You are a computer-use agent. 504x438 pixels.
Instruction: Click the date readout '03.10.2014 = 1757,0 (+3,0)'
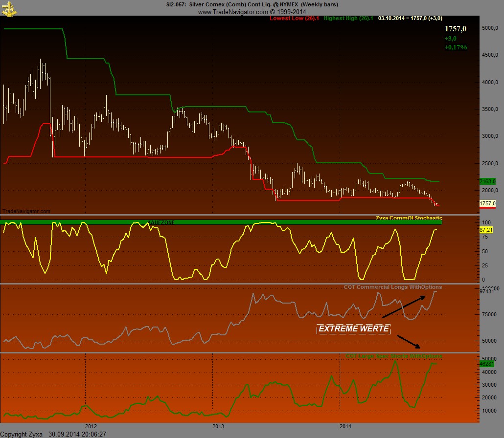410,18
